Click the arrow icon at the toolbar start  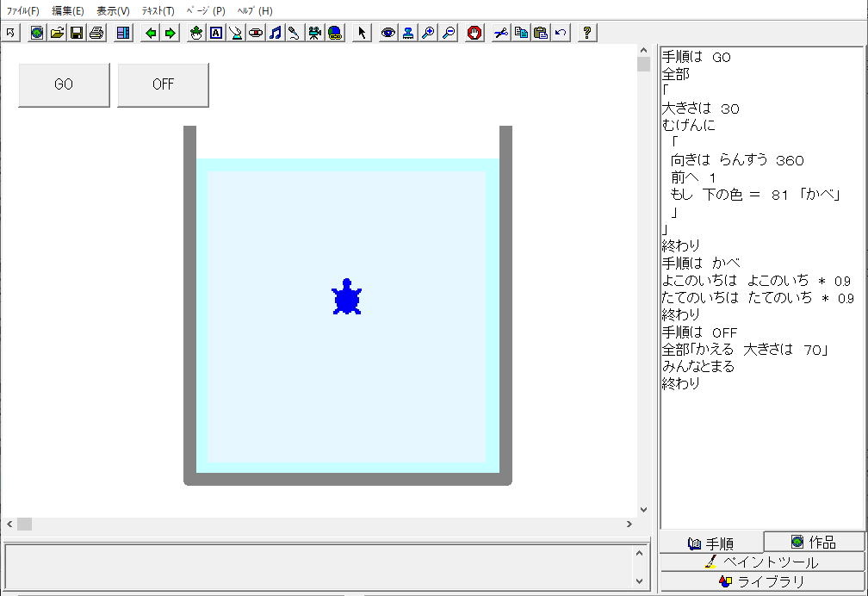click(x=10, y=33)
